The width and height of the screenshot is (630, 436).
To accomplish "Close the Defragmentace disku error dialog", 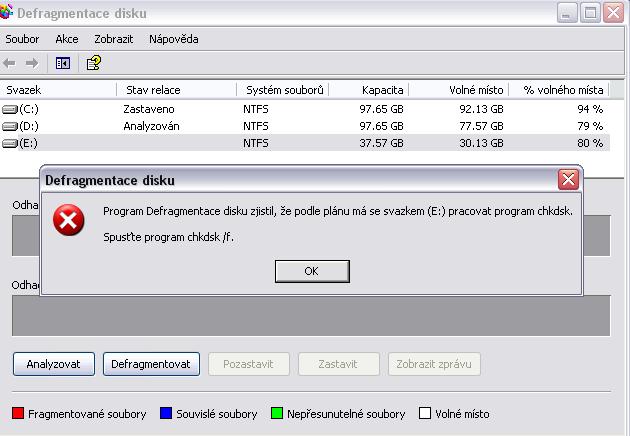I will pos(568,179).
